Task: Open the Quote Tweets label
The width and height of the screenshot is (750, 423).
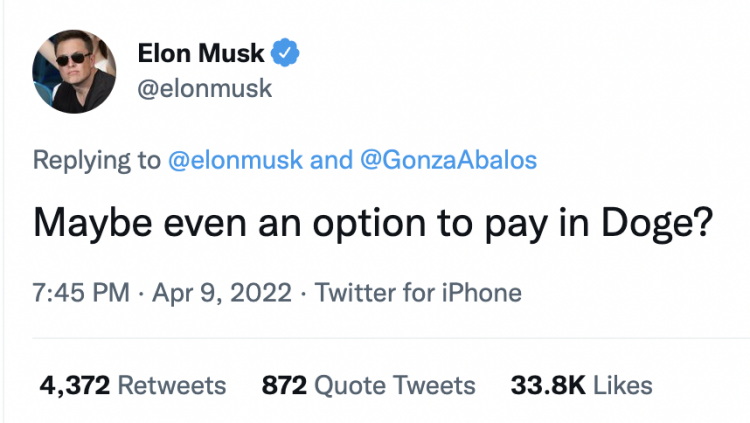Action: [394, 384]
